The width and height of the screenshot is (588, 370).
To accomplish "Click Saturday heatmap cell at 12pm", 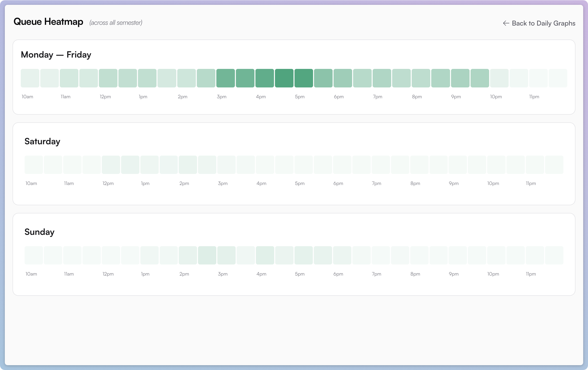I will click(111, 165).
